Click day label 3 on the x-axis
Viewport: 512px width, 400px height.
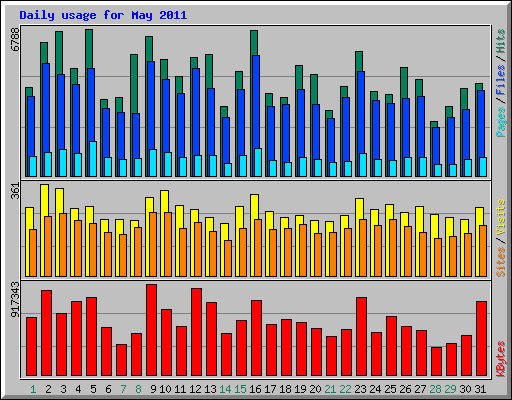click(x=63, y=389)
